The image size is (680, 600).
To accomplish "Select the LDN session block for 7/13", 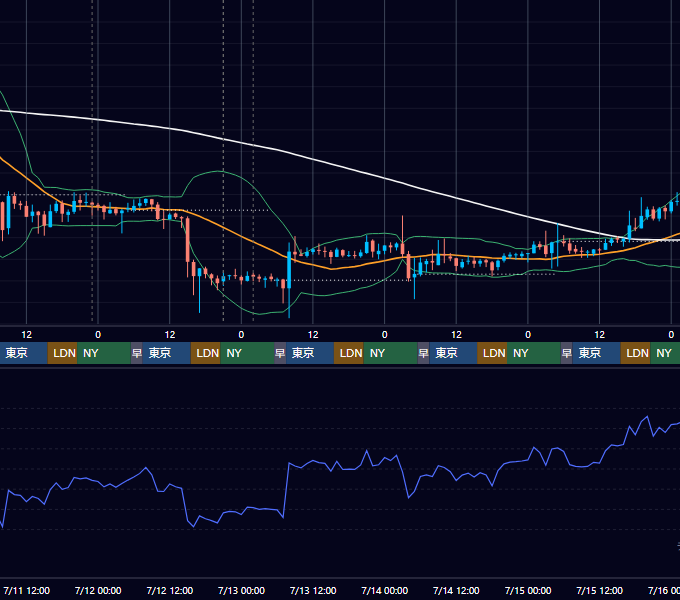I will (x=349, y=353).
